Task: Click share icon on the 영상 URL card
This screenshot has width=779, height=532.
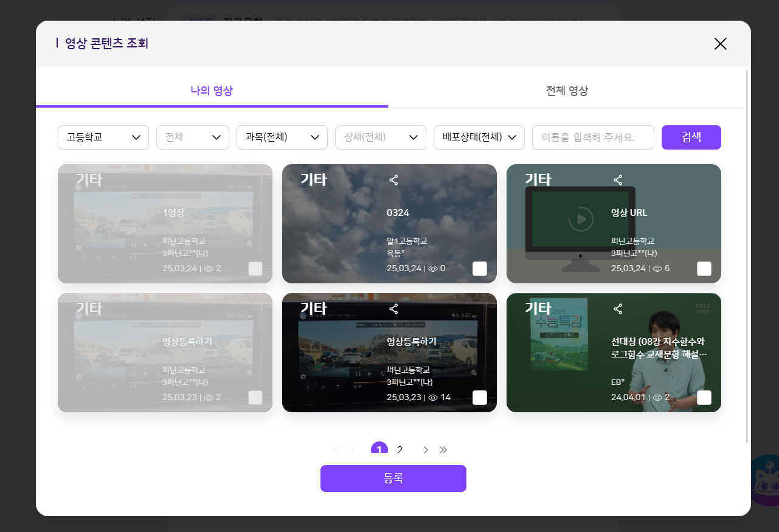Action: tap(618, 180)
